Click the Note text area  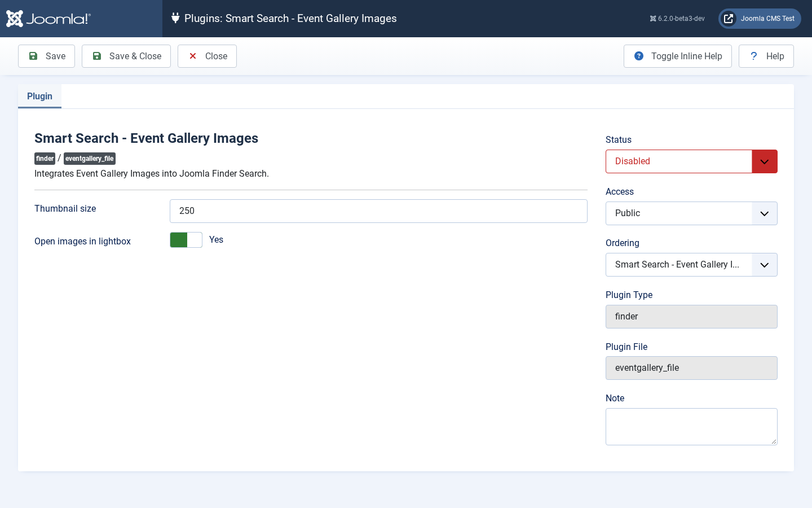pyautogui.click(x=691, y=427)
